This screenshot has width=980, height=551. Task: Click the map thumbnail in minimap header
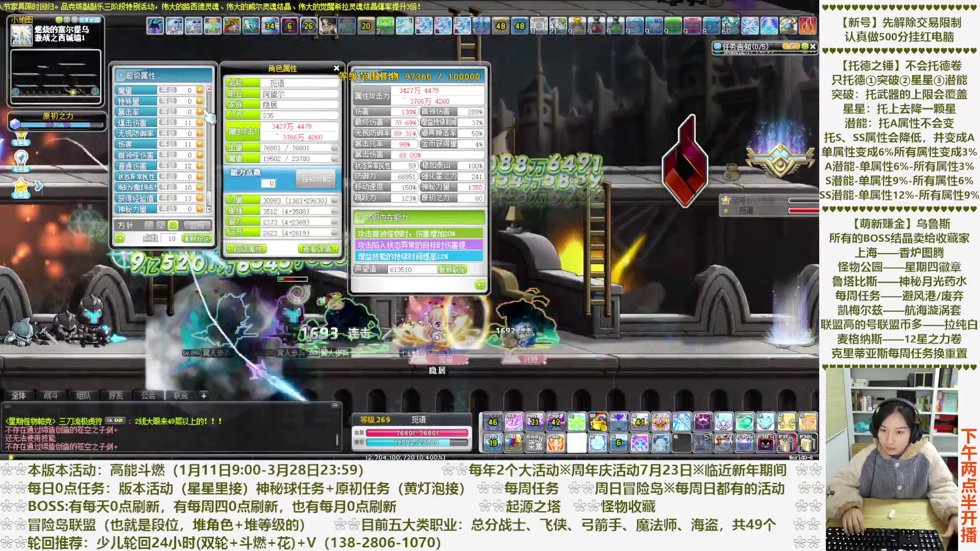tap(21, 34)
